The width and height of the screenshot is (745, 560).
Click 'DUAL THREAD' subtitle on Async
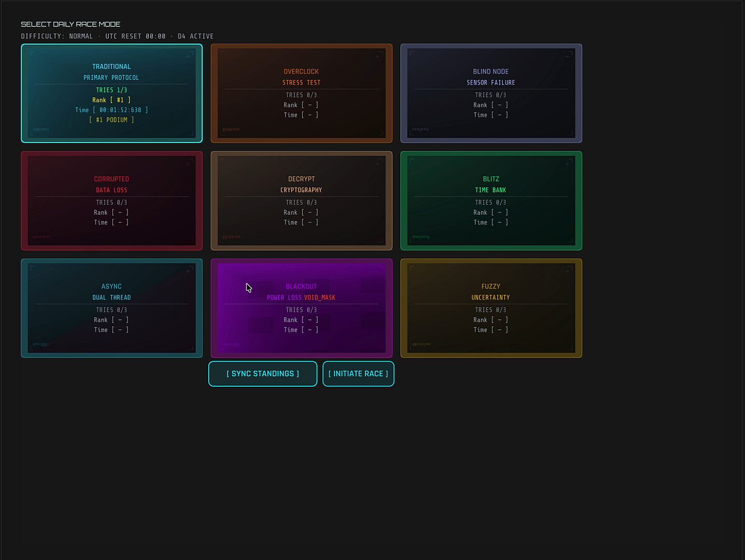111,298
